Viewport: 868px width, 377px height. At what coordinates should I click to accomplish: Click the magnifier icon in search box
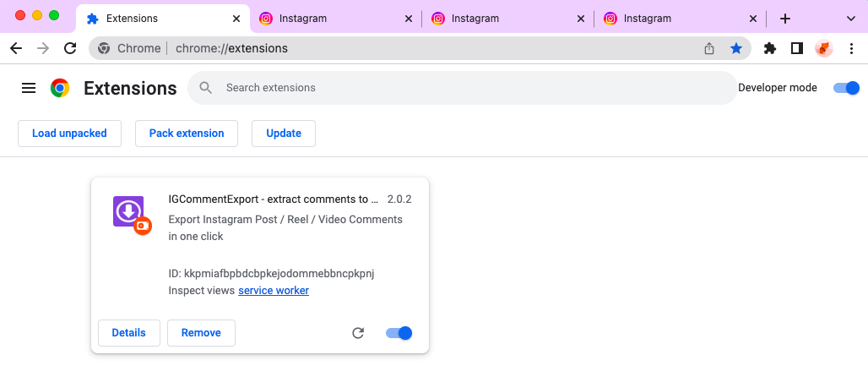click(x=206, y=88)
